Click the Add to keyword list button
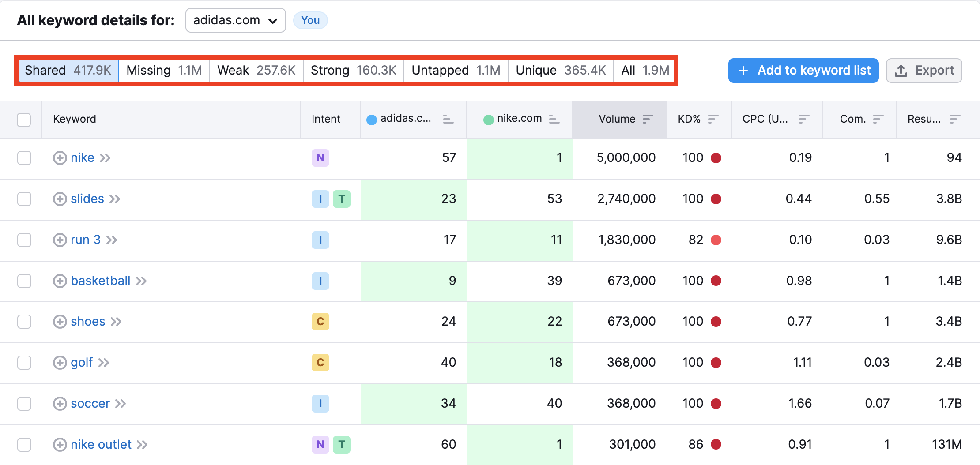Image resolution: width=980 pixels, height=465 pixels. tap(803, 70)
